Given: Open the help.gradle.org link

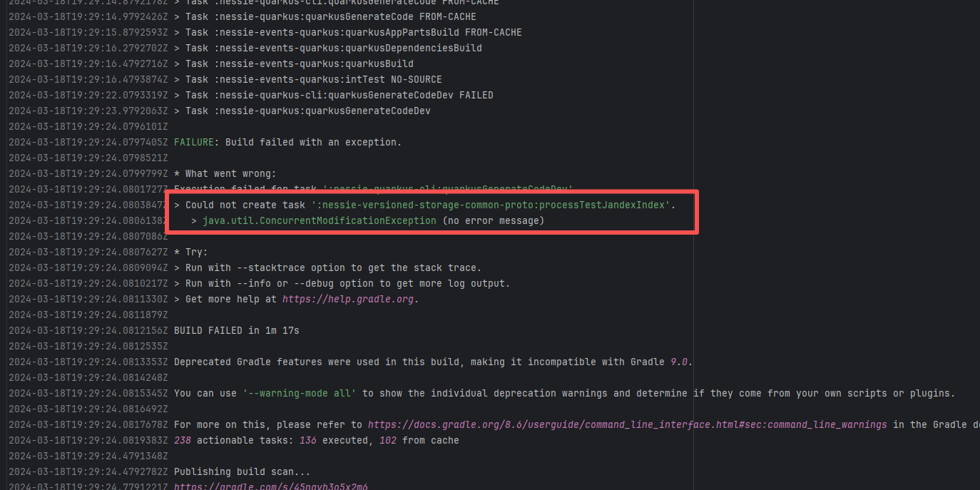Looking at the screenshot, I should click(x=349, y=300).
